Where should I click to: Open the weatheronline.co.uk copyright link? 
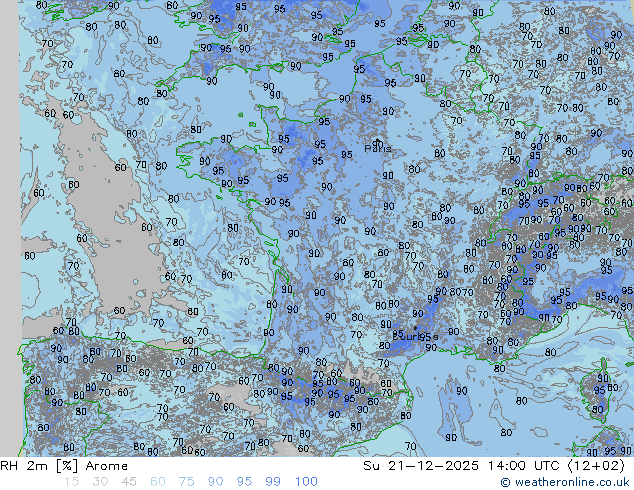tap(564, 482)
